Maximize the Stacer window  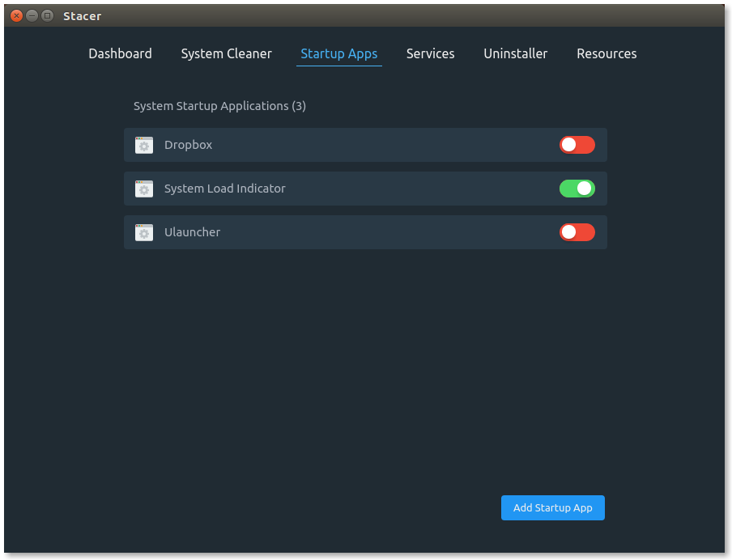pos(47,16)
